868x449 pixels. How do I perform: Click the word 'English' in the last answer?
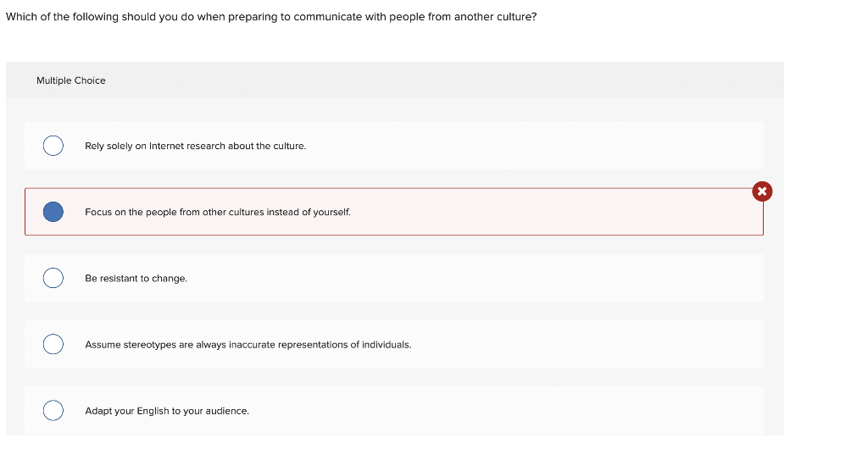[x=153, y=411]
